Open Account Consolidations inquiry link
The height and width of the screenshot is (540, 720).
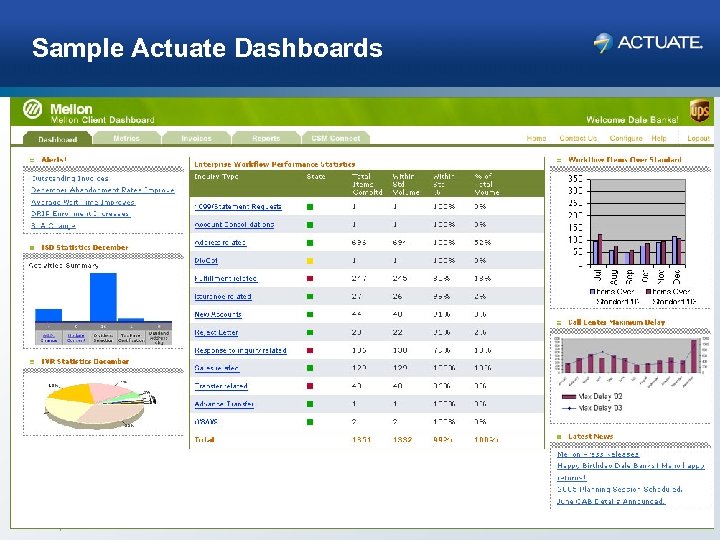coord(234,225)
